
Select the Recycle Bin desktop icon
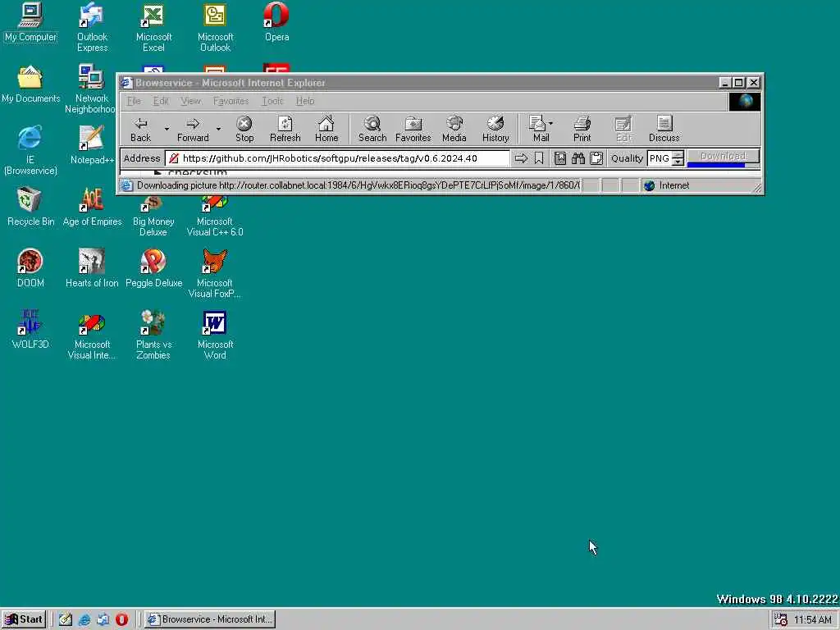[30, 206]
